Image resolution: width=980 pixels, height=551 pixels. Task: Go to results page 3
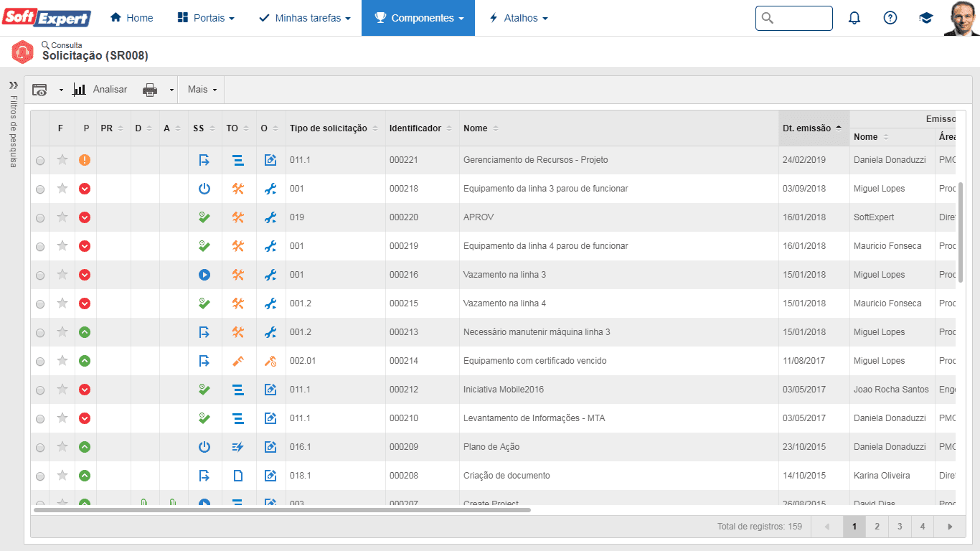pyautogui.click(x=900, y=527)
